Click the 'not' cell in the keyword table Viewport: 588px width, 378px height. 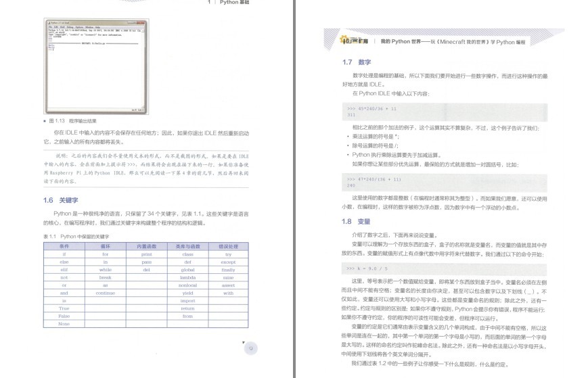pyautogui.click(x=64, y=278)
